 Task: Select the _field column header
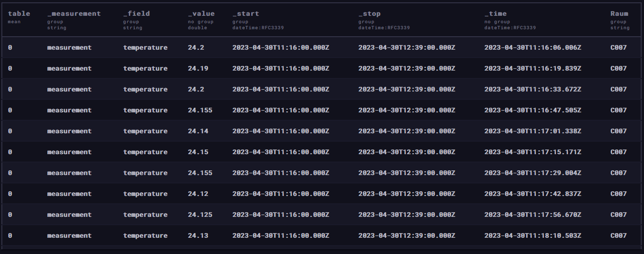pyautogui.click(x=136, y=14)
